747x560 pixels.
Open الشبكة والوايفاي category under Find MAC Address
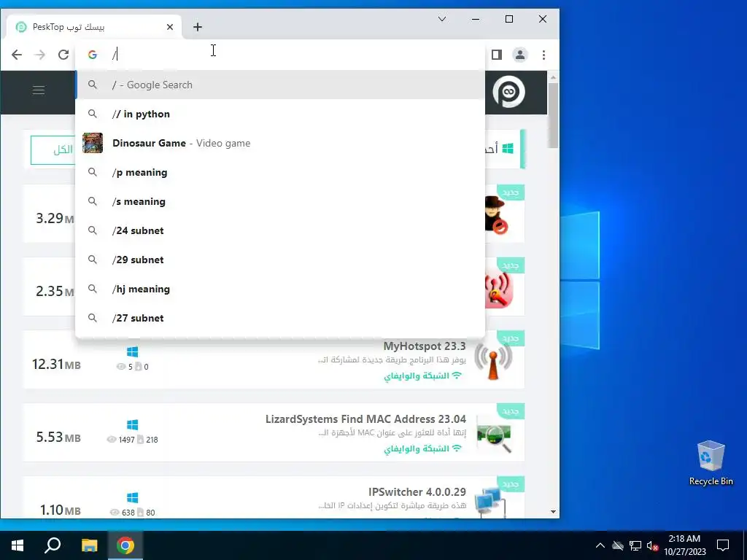tap(422, 448)
